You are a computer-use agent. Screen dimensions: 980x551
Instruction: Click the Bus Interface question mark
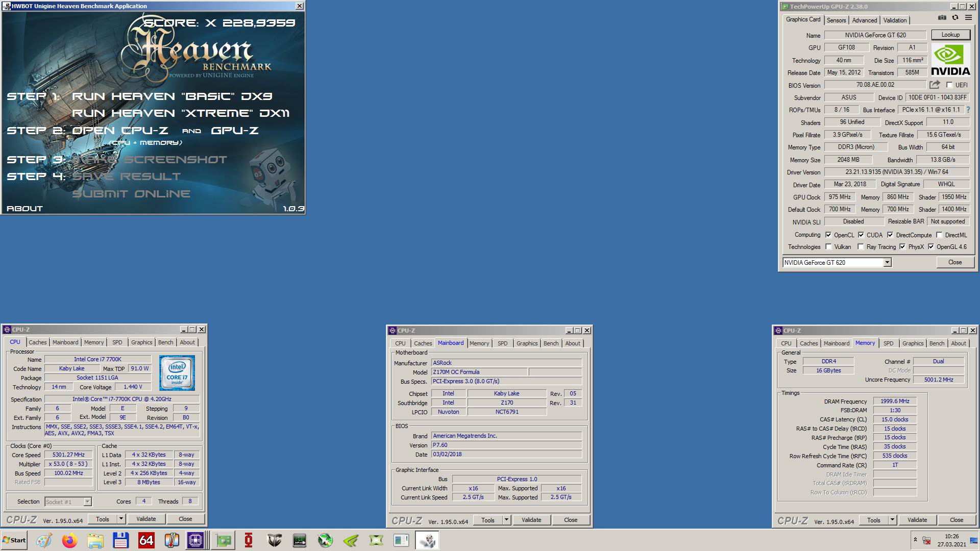(968, 110)
